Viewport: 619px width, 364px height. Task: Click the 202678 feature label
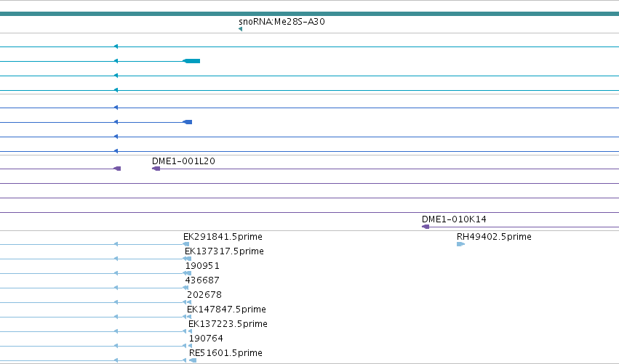point(204,295)
